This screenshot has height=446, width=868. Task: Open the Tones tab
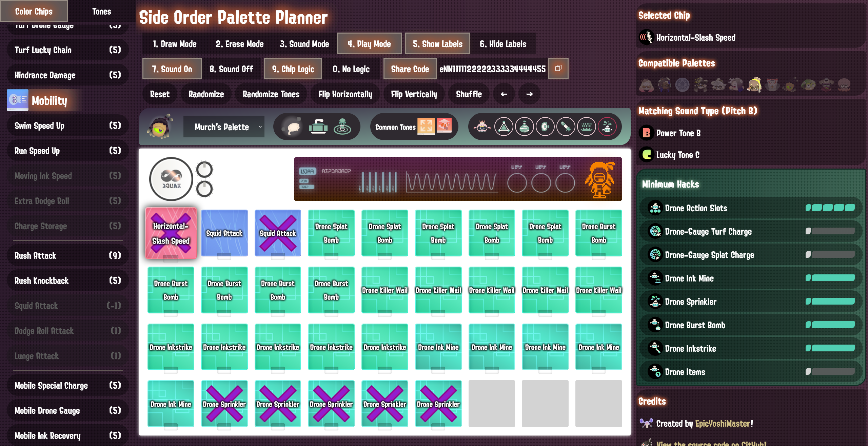coord(102,11)
